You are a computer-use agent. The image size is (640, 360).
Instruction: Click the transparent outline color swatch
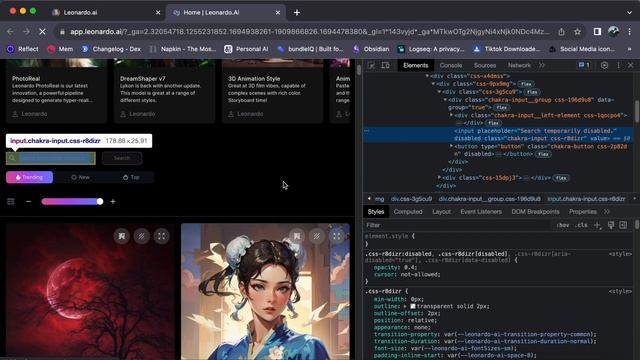pos(413,306)
